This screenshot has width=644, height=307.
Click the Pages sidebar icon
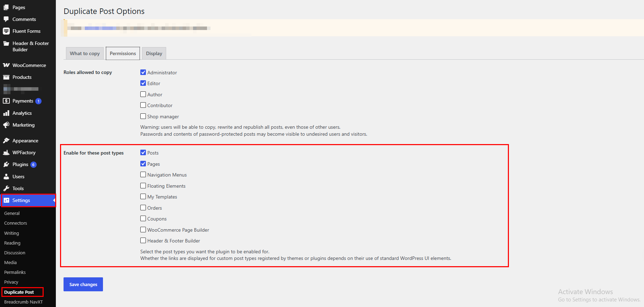click(x=6, y=7)
